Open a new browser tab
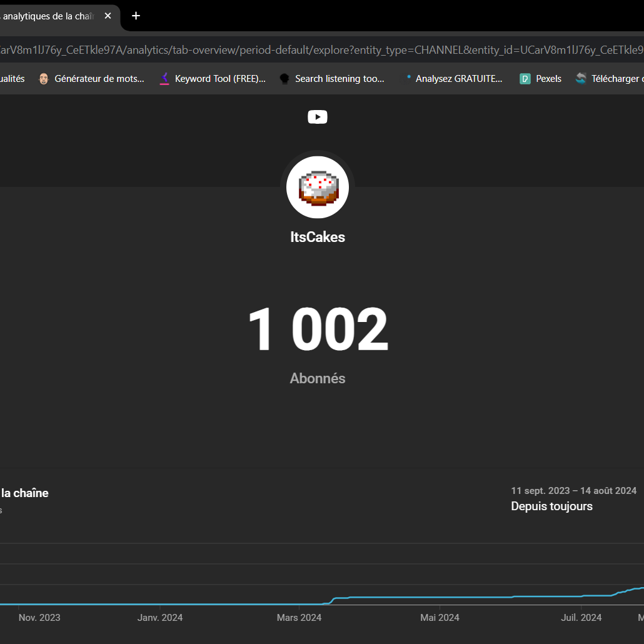The height and width of the screenshot is (644, 644). 136,16
